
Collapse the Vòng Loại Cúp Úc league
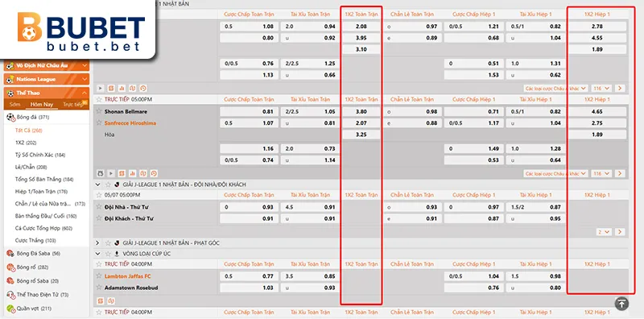(x=97, y=254)
